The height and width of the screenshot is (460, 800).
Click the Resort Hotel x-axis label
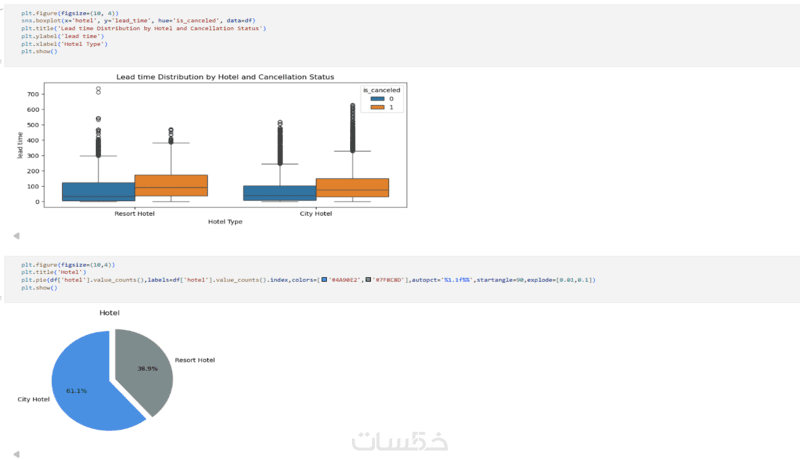point(134,214)
